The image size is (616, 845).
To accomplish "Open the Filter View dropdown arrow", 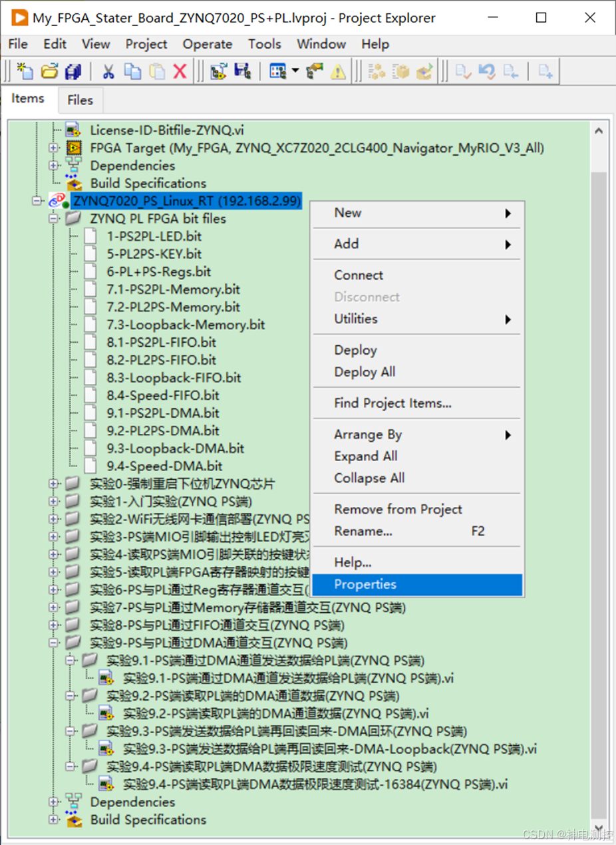I will pyautogui.click(x=295, y=71).
